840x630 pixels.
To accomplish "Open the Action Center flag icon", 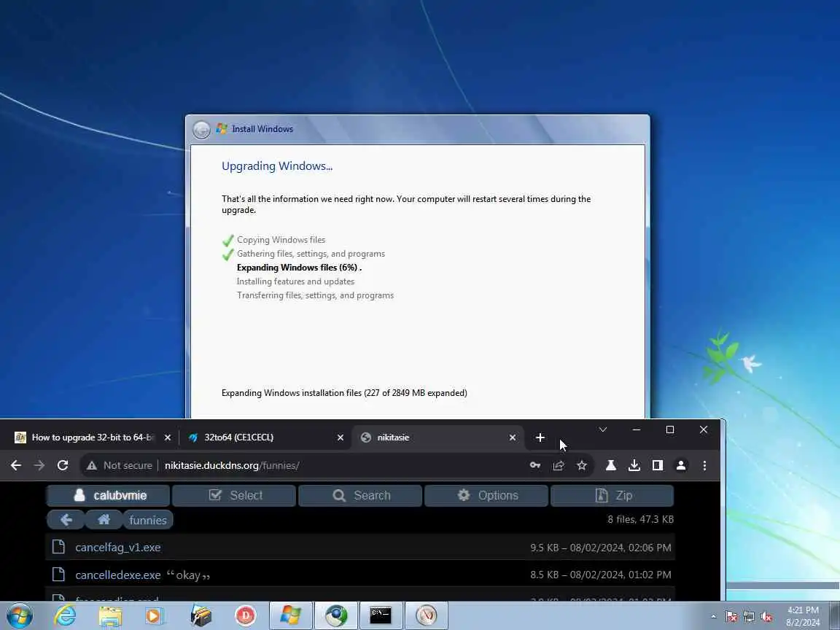I will (731, 617).
